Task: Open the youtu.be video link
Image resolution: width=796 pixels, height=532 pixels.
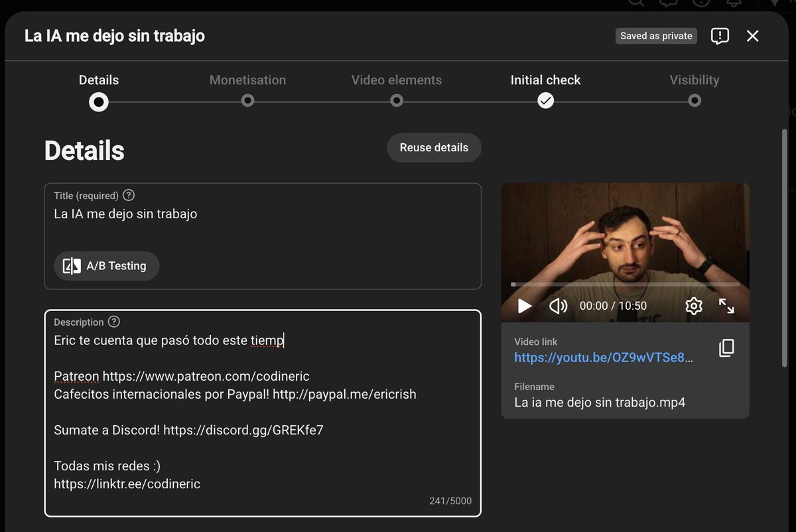Action: 604,358
